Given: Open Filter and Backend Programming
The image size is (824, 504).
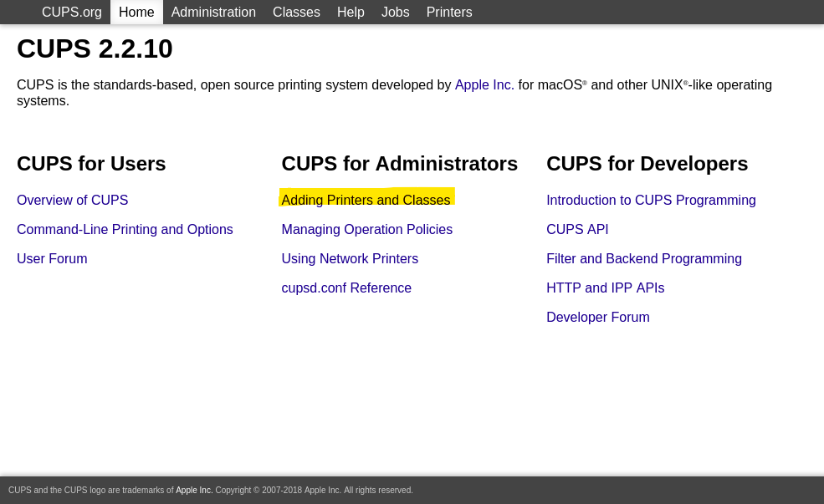Looking at the screenshot, I should [644, 259].
